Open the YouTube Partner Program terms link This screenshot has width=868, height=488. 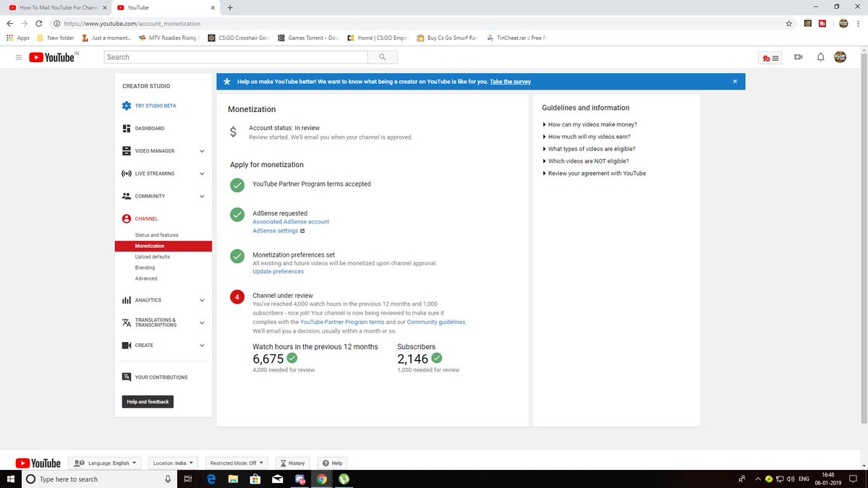[342, 322]
